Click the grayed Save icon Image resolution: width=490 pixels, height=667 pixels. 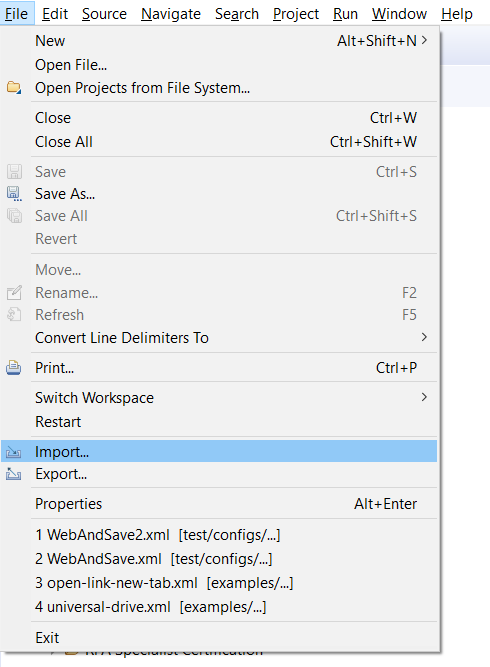14,171
